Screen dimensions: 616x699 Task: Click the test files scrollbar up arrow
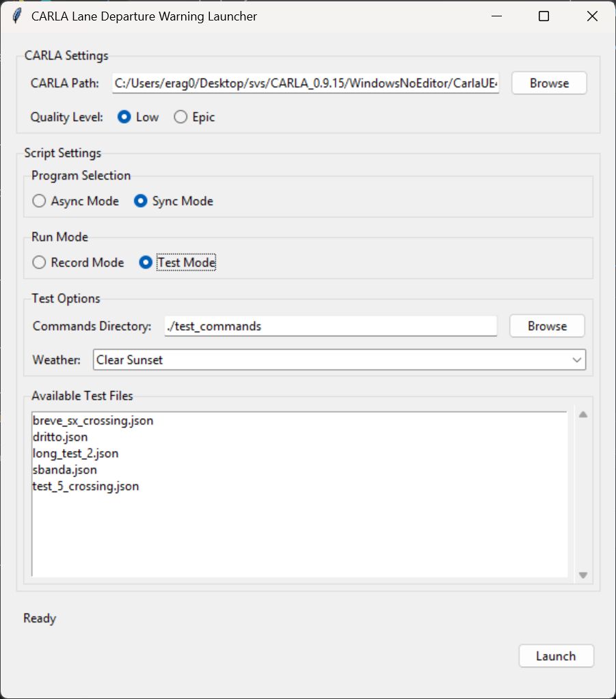point(583,415)
